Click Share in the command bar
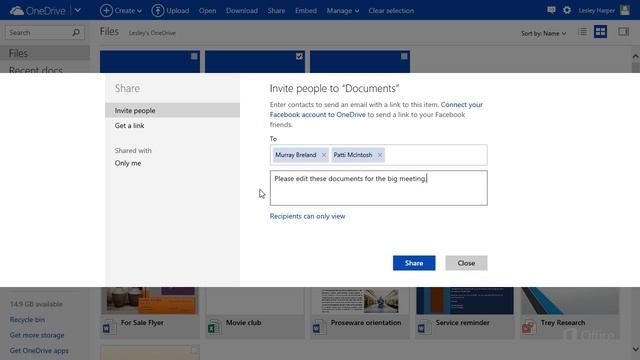 click(276, 11)
